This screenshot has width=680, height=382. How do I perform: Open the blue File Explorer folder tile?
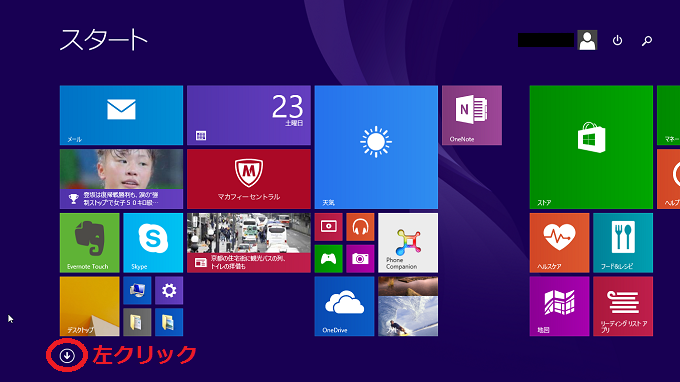coord(169,322)
